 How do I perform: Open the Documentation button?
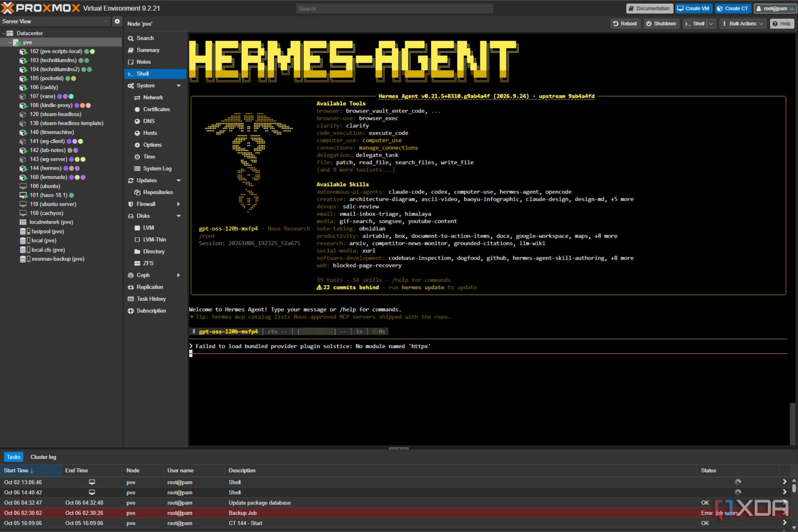649,8
